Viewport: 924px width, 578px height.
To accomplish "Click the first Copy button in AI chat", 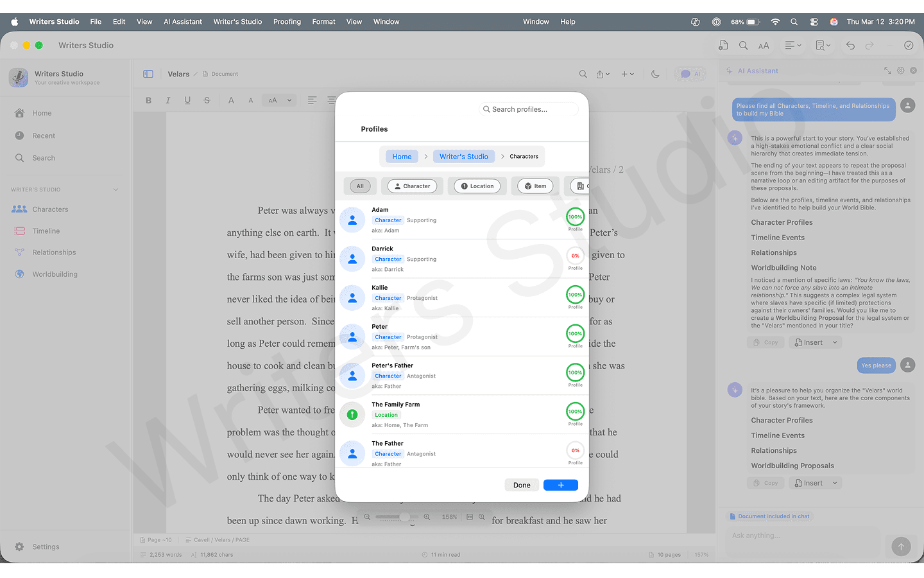I will click(766, 342).
